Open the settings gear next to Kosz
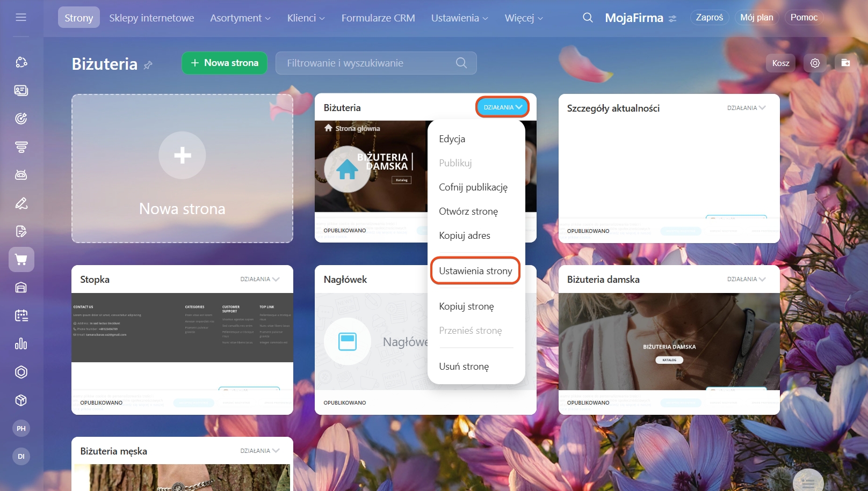Viewport: 868px width, 491px height. click(815, 63)
